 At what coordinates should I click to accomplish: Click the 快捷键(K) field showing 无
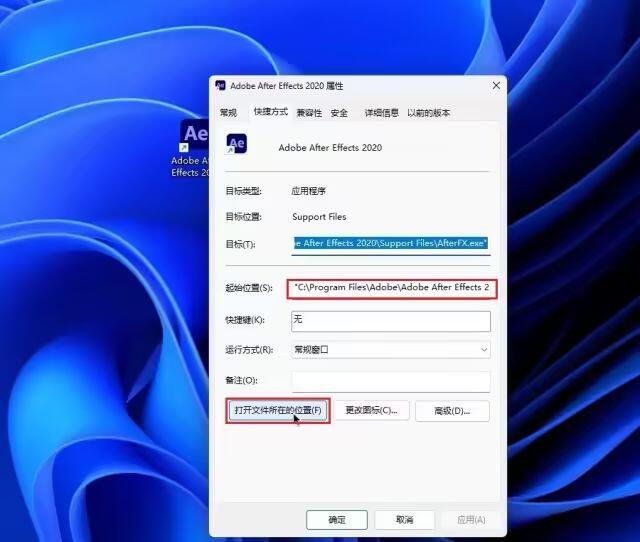[x=391, y=321]
